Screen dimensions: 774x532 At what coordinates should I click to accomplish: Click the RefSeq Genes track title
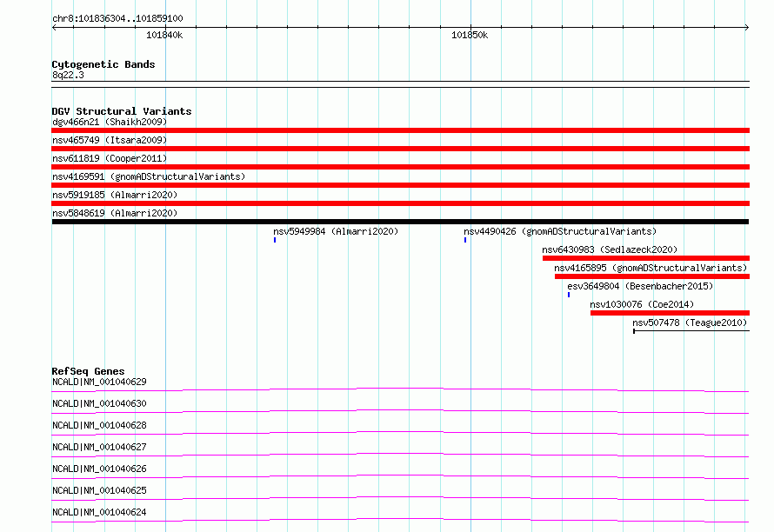88,371
